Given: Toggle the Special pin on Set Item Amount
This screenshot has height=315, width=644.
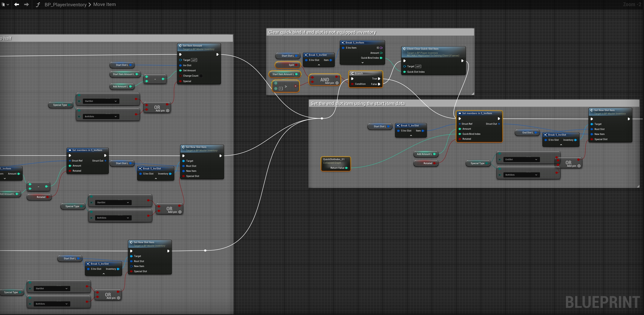Looking at the screenshot, I should [x=180, y=81].
